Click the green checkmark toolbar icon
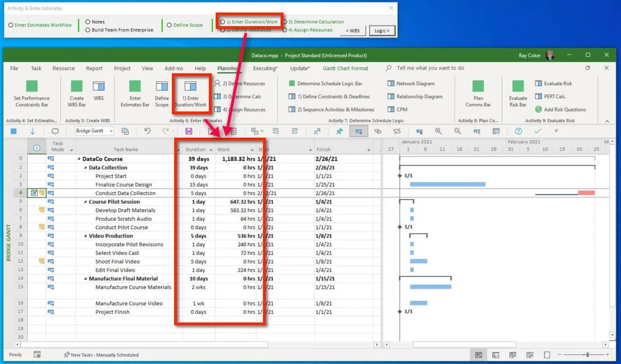The width and height of the screenshot is (621, 364). (x=537, y=131)
